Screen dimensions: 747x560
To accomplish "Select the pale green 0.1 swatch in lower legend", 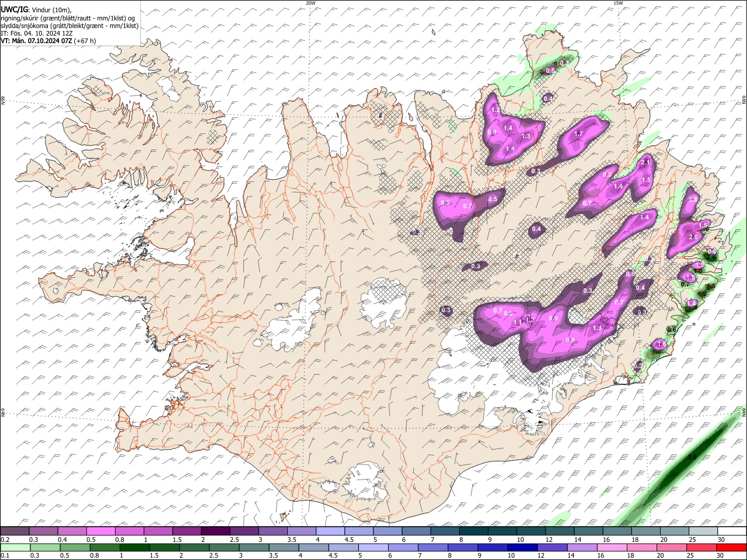I will (16, 547).
